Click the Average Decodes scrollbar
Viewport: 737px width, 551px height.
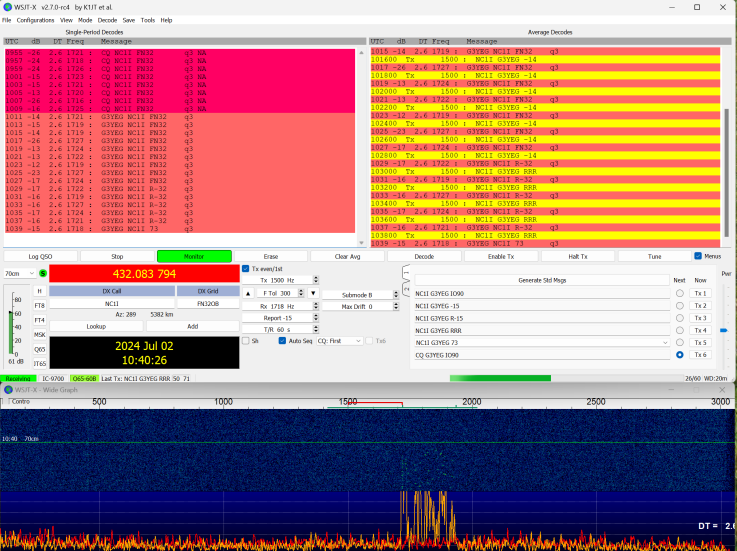(727, 172)
